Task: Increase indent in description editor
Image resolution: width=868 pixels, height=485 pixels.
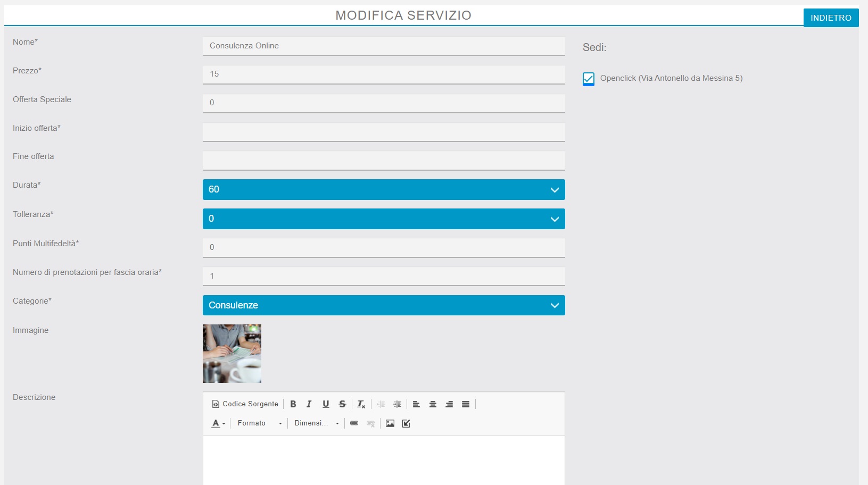Action: [x=397, y=404]
